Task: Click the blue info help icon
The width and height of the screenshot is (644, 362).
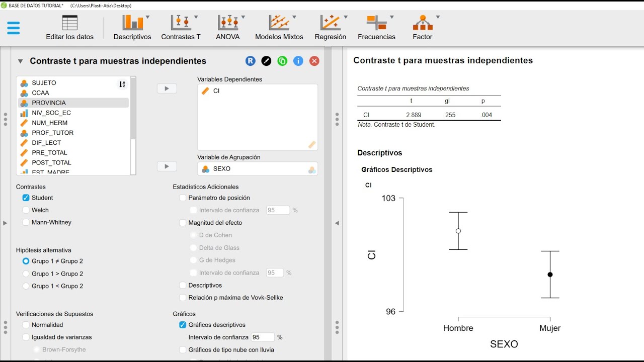Action: click(x=298, y=61)
